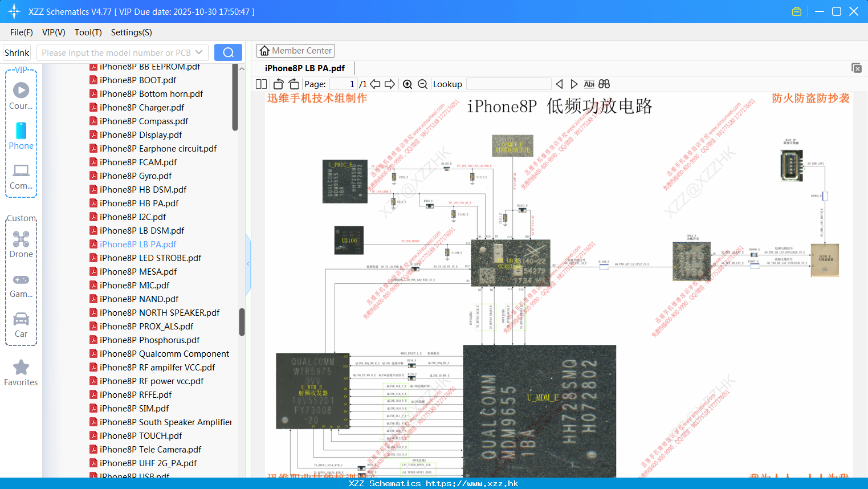Open iPhone8P TOUCH.pdf
The image size is (868, 489).
click(141, 435)
